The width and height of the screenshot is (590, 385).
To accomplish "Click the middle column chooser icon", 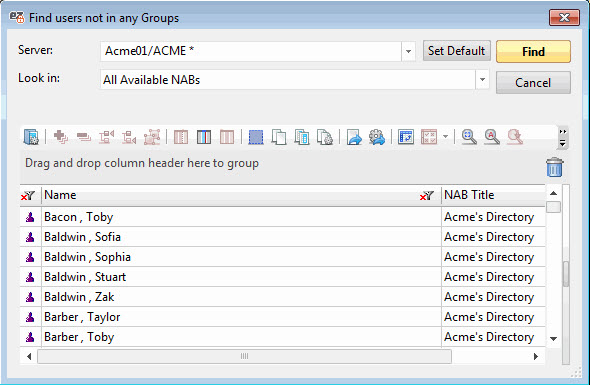I will 204,137.
